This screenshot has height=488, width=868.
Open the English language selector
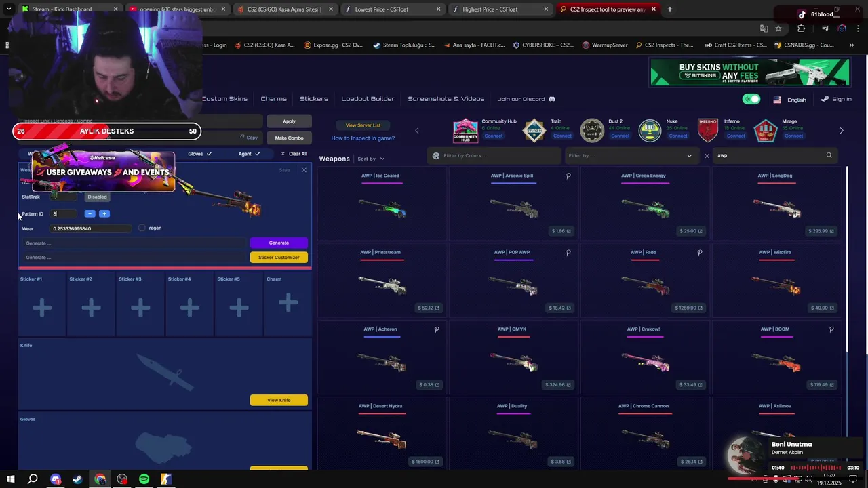[790, 99]
